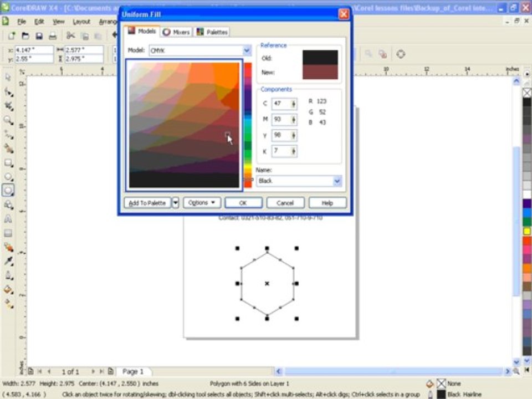Screen dimensions: 532x399
Task: Click the K component stepper arrows
Action: pyautogui.click(x=294, y=151)
